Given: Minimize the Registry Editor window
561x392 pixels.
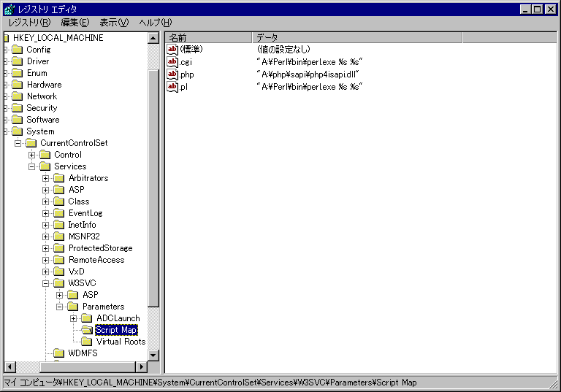Looking at the screenshot, I should coord(525,9).
